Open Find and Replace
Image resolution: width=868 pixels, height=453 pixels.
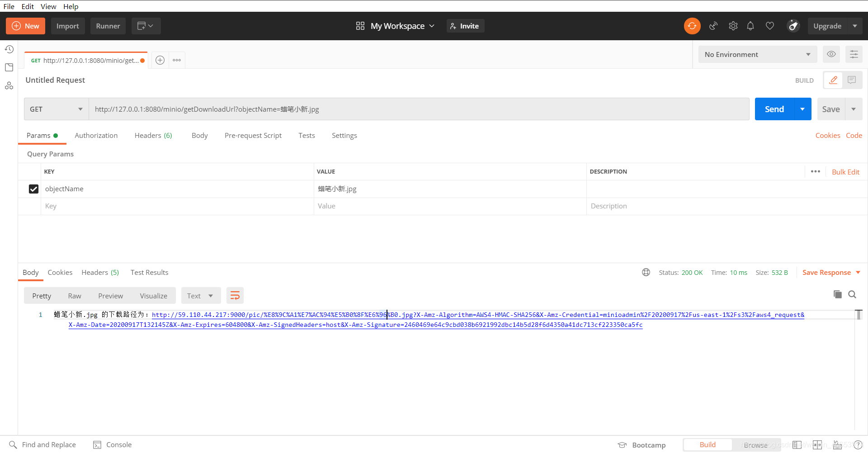[x=42, y=445]
